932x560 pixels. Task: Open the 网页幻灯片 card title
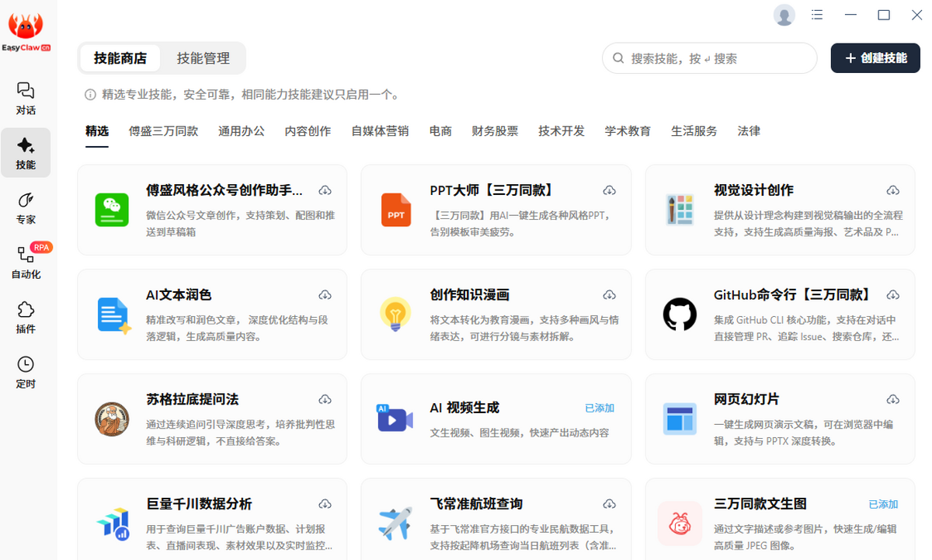[x=746, y=399]
